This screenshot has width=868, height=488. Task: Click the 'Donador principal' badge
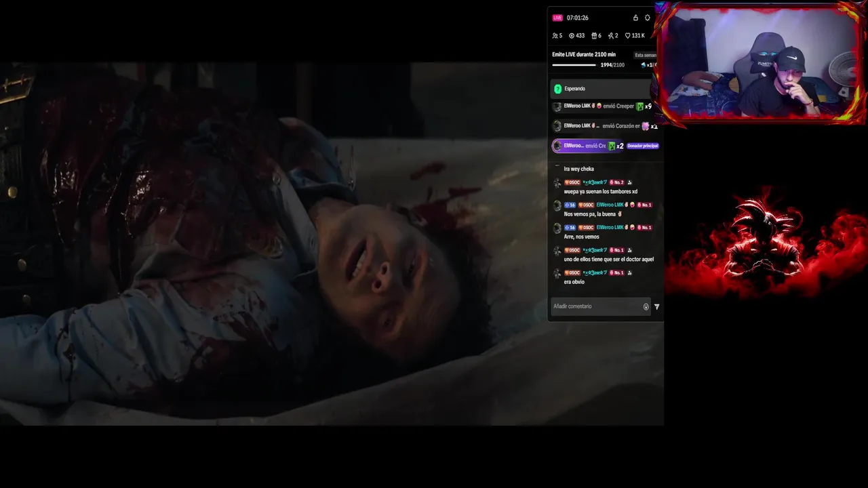[643, 146]
